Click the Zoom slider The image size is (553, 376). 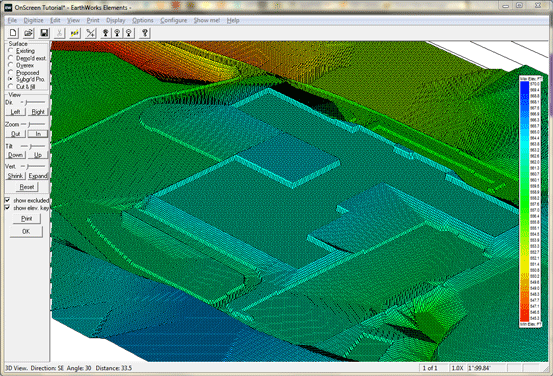pos(33,124)
